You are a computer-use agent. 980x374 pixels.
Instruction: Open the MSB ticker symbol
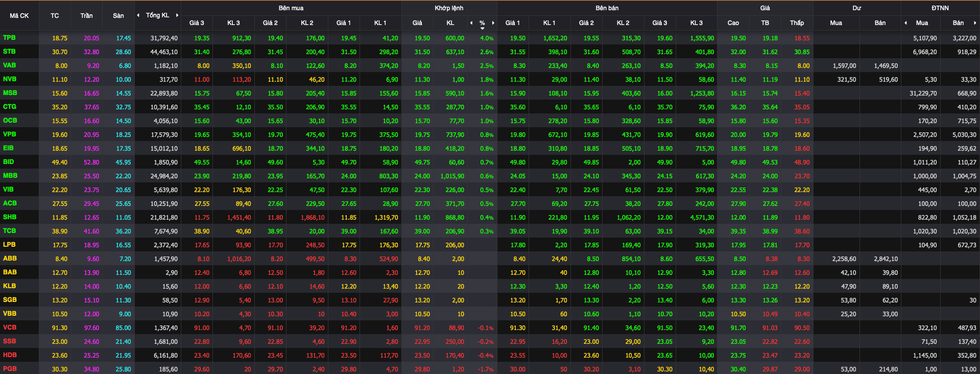click(10, 93)
